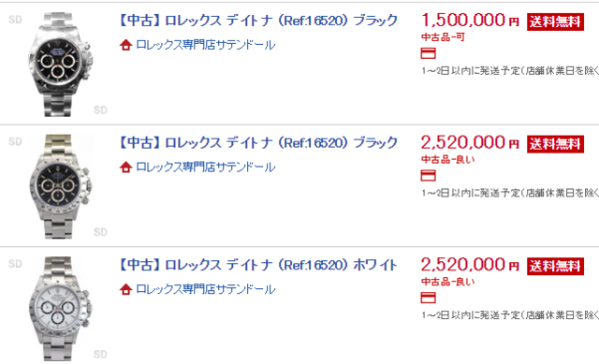
Task: Open the first black Daytona watch thumbnail
Action: pos(60,65)
